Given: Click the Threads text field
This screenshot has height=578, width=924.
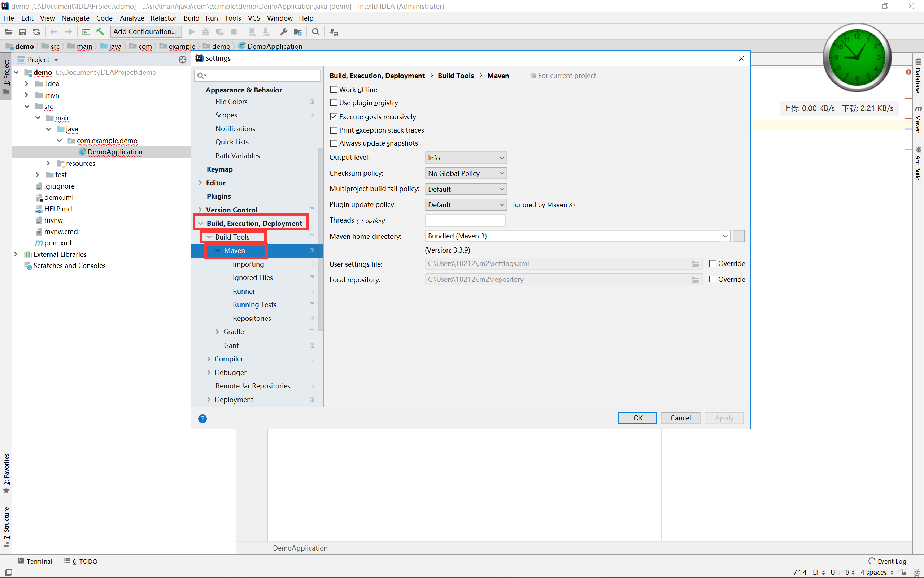Looking at the screenshot, I should pyautogui.click(x=465, y=220).
